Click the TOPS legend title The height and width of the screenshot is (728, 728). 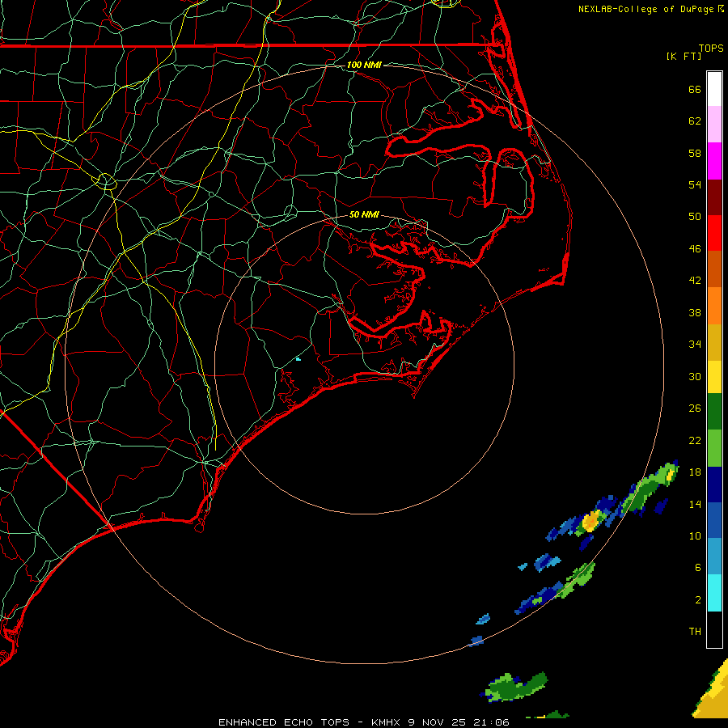pos(711,49)
